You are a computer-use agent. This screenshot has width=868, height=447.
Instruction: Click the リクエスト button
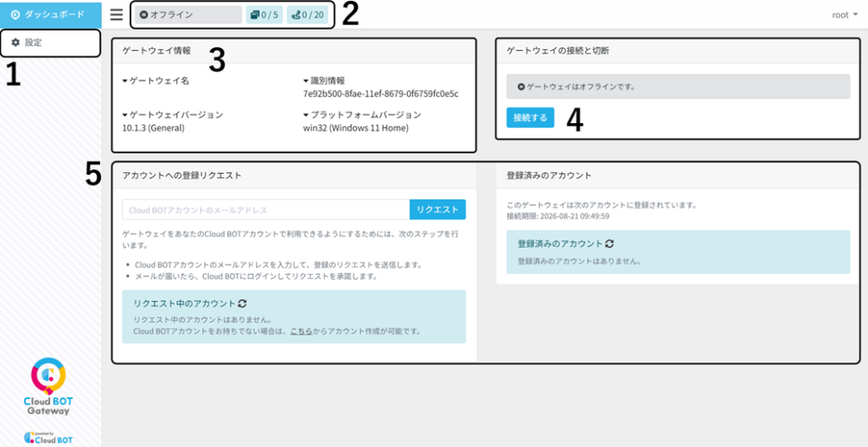coord(438,210)
